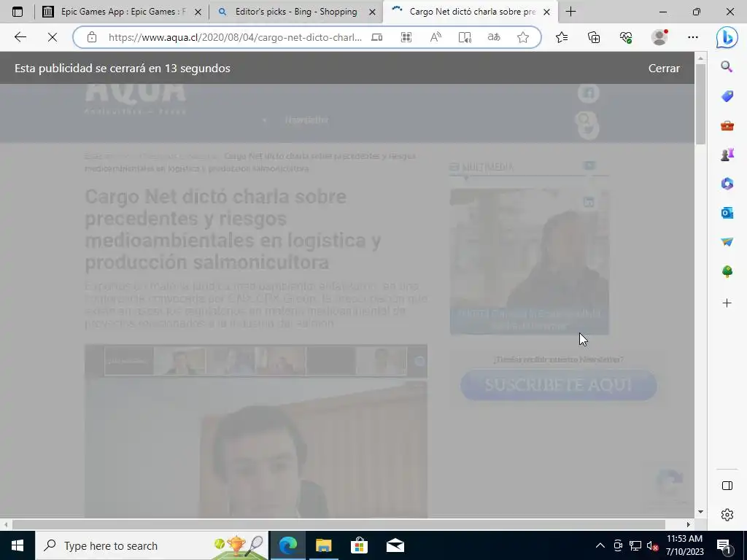Viewport: 747px width, 560px height.
Task: Click the vertical page scrollbar thumb
Action: [700, 104]
